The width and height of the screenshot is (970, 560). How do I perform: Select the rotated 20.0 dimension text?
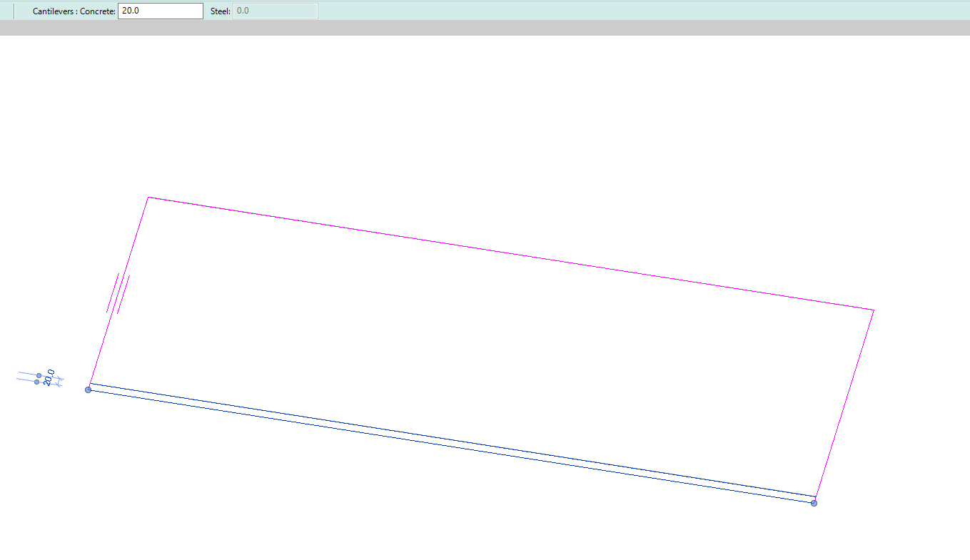49,377
